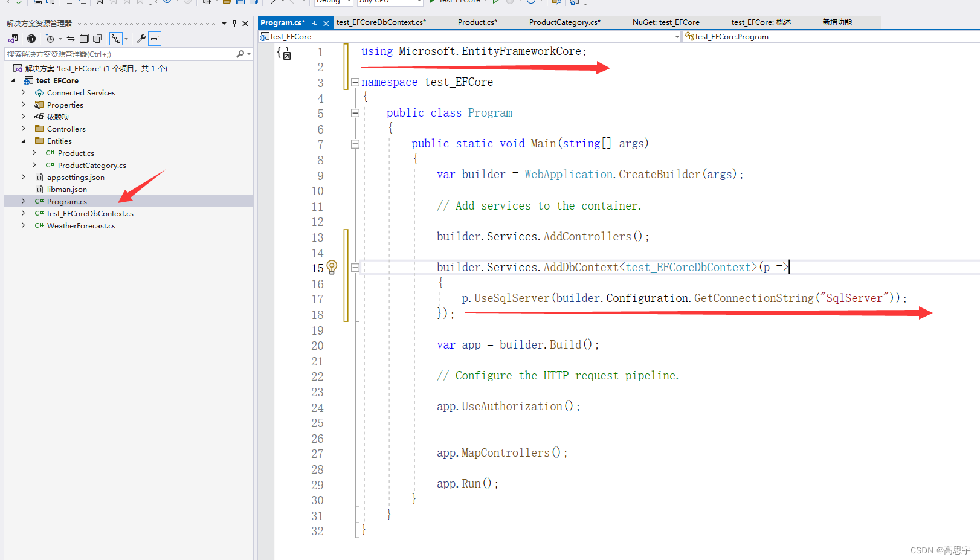This screenshot has height=560, width=980.
Task: Select the test_EFCore project item
Action: (x=57, y=80)
